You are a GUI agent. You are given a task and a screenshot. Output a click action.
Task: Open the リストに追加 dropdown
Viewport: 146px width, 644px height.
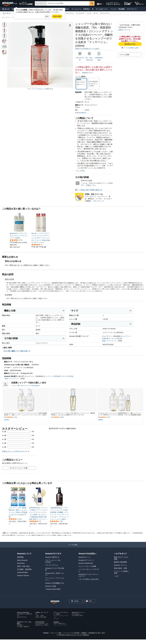[x=130, y=55]
